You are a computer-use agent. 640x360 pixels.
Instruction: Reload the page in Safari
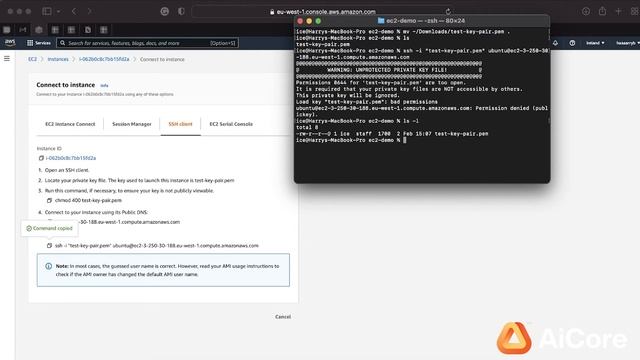[448, 11]
